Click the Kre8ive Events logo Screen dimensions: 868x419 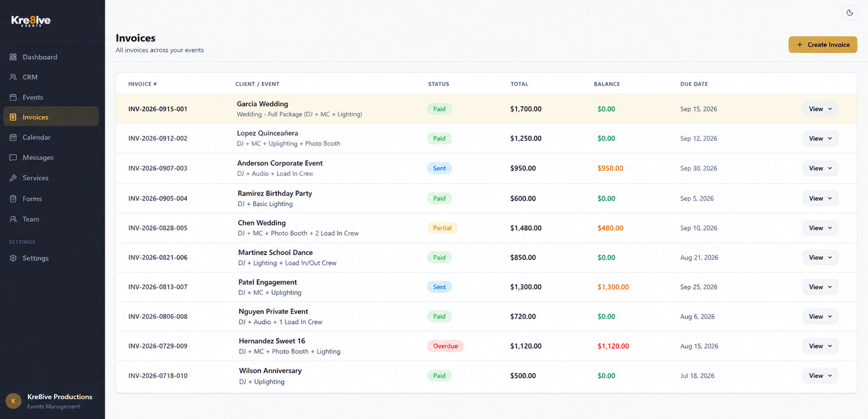click(x=31, y=21)
